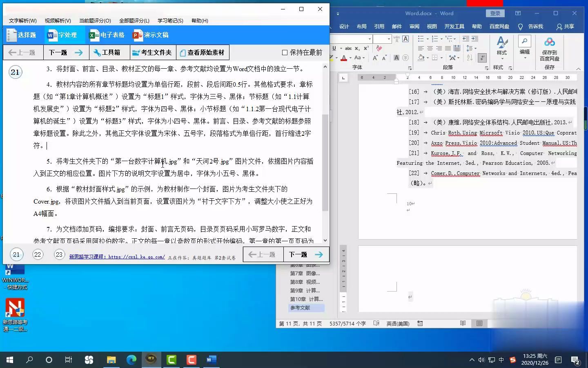Click the increase indent icon
The width and height of the screenshot is (588, 368).
474,39
